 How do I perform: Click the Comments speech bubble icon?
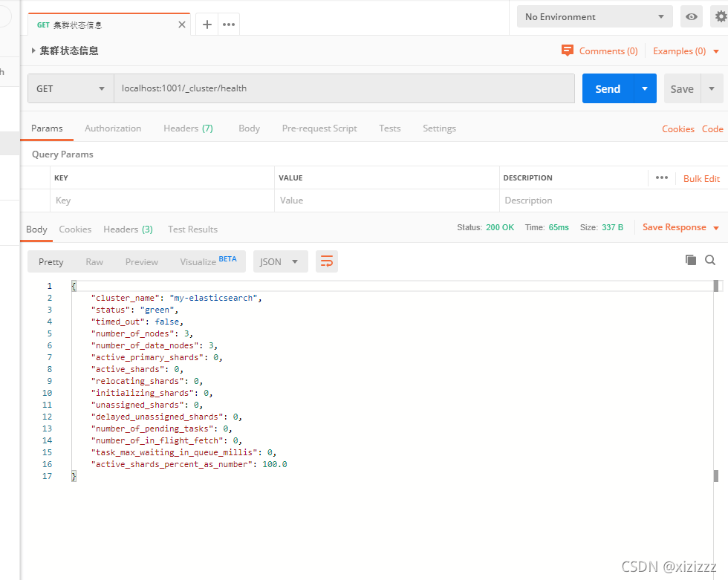[x=568, y=50]
